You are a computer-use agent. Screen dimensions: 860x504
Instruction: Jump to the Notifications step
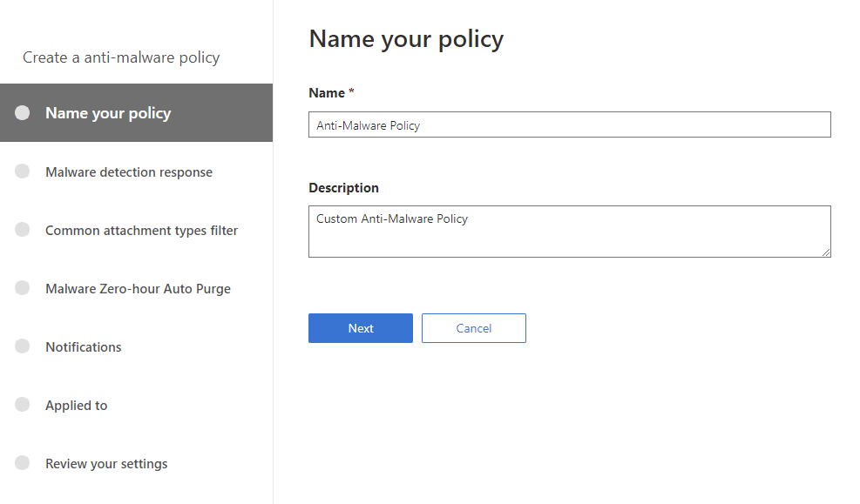(84, 347)
